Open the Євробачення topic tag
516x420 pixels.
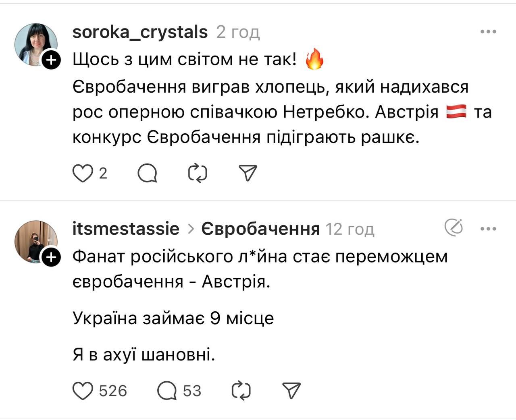click(260, 229)
